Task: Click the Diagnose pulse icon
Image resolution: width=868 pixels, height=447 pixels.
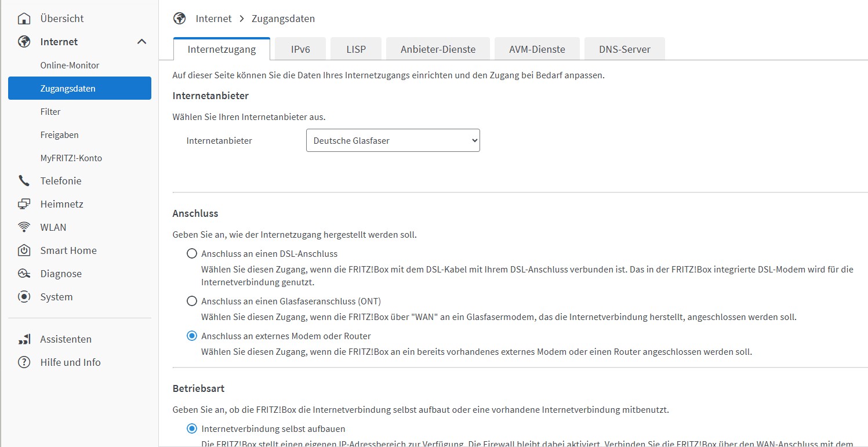Action: click(x=24, y=274)
